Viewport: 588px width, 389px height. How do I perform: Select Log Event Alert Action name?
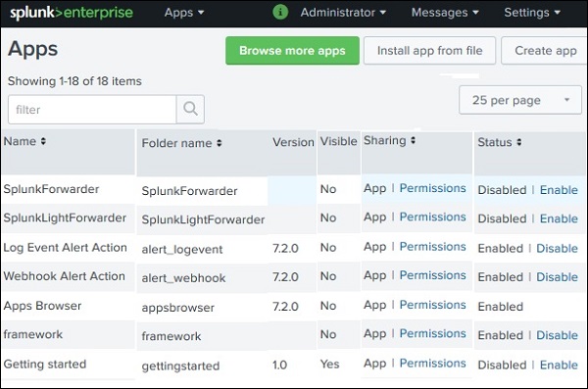coord(66,248)
